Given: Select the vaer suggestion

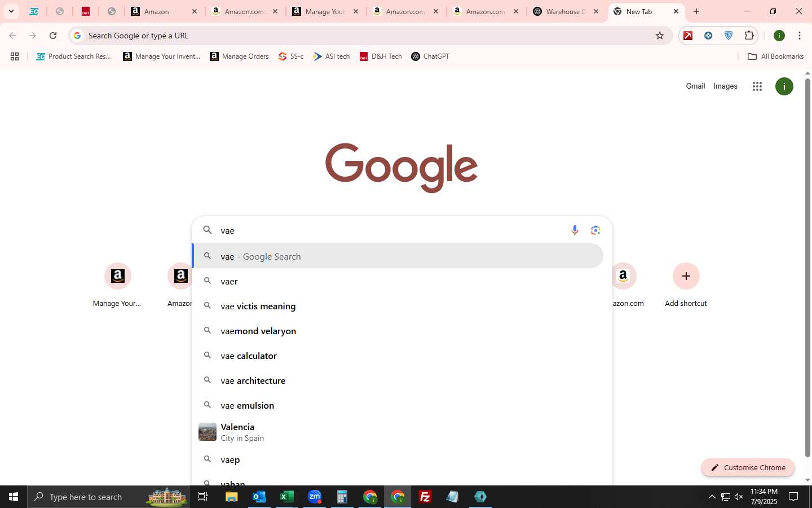Looking at the screenshot, I should pos(398,281).
